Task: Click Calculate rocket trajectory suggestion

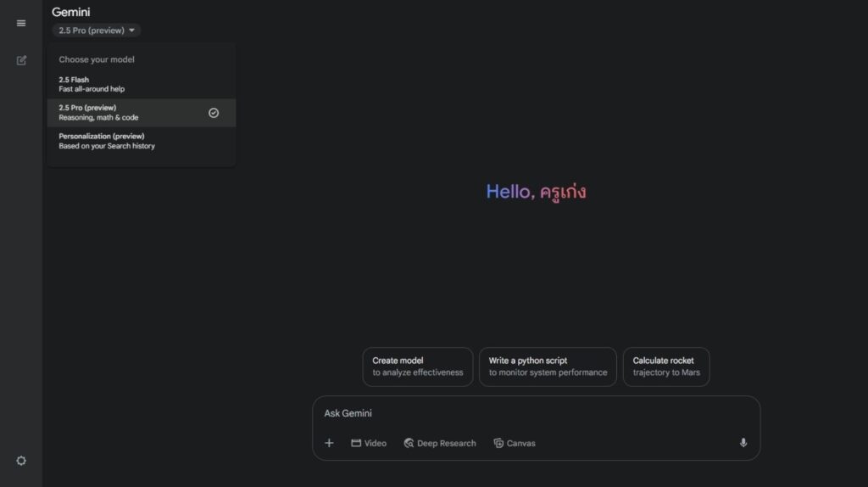Action: pos(666,367)
